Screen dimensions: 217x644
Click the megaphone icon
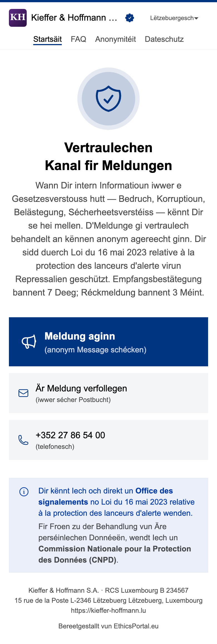[29, 342]
